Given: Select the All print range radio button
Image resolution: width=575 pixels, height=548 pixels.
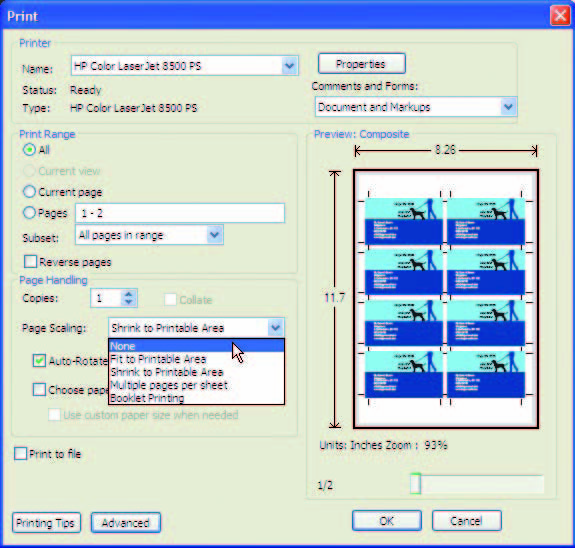Looking at the screenshot, I should click(29, 150).
